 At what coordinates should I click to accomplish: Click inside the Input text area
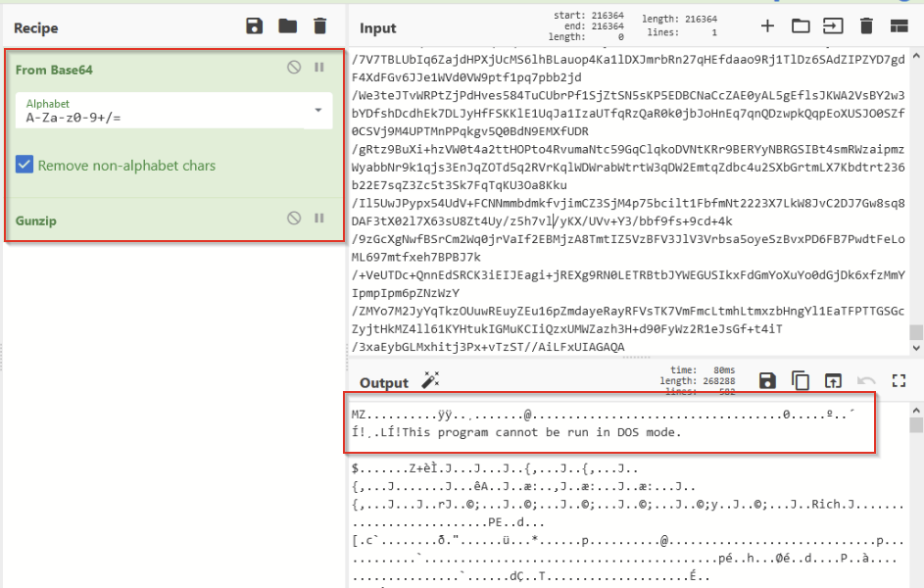[x=628, y=200]
